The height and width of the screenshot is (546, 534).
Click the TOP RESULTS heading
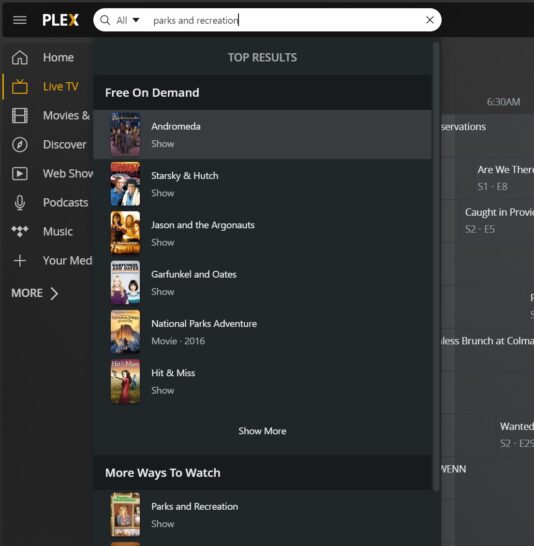(x=262, y=57)
